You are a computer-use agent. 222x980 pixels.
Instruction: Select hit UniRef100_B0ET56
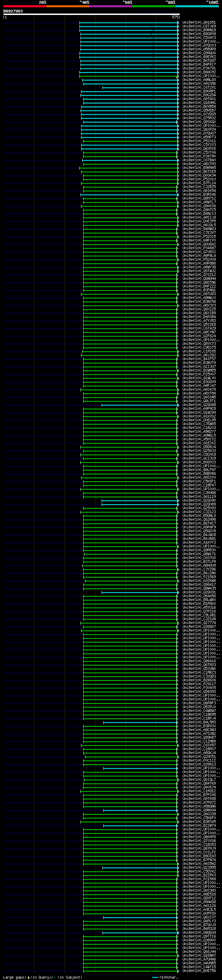click(x=199, y=971)
